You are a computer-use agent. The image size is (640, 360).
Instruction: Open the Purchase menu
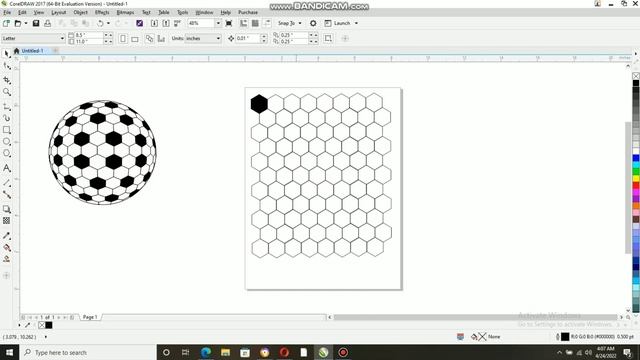pyautogui.click(x=248, y=12)
